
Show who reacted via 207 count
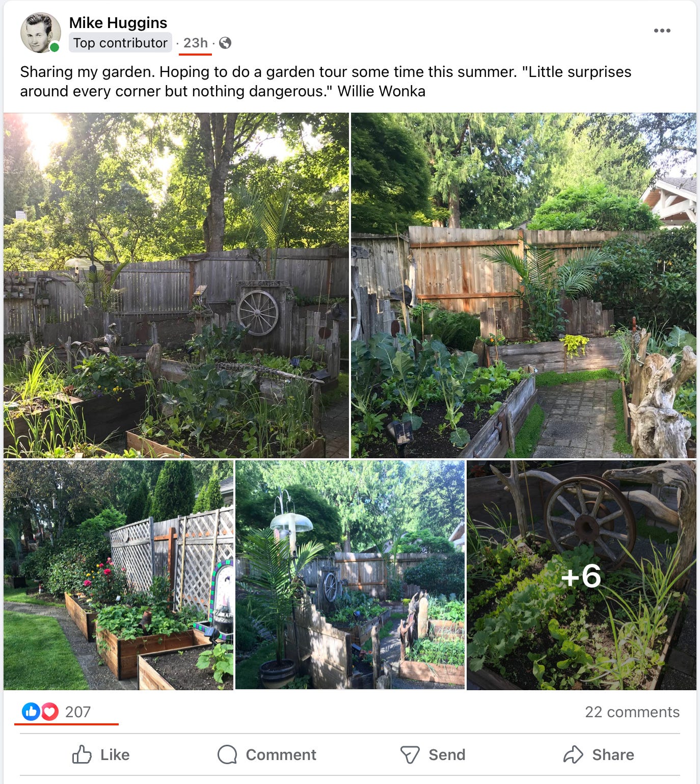click(x=78, y=712)
